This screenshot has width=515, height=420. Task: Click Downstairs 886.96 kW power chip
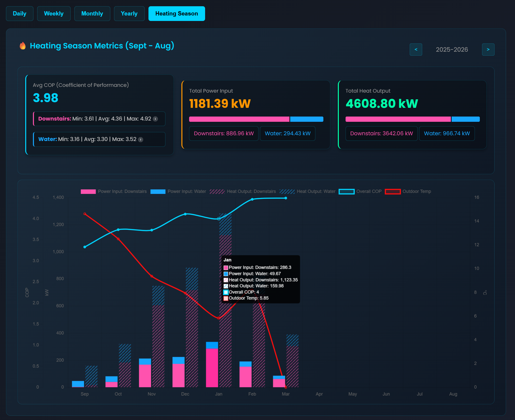tap(224, 134)
